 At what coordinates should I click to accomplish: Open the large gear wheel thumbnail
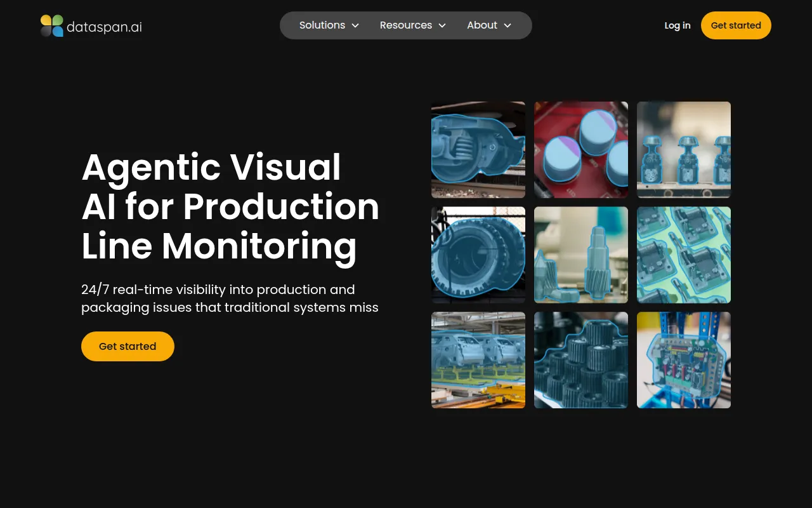tap(478, 255)
